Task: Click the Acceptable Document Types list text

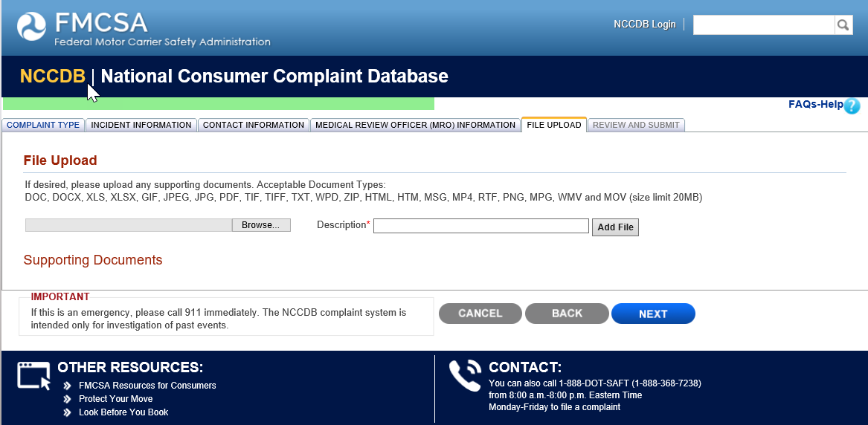Action: click(x=364, y=198)
